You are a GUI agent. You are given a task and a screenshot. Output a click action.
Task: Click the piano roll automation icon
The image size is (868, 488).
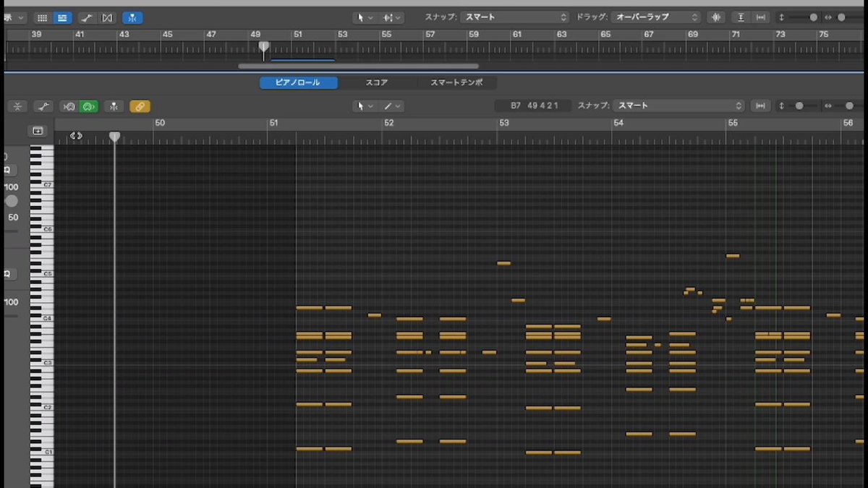click(43, 106)
